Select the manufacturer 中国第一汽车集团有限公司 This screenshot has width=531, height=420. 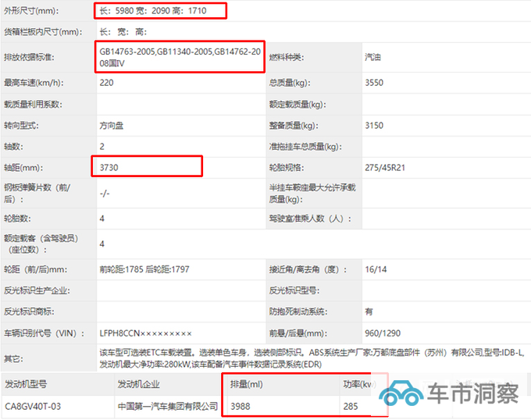pos(168,406)
